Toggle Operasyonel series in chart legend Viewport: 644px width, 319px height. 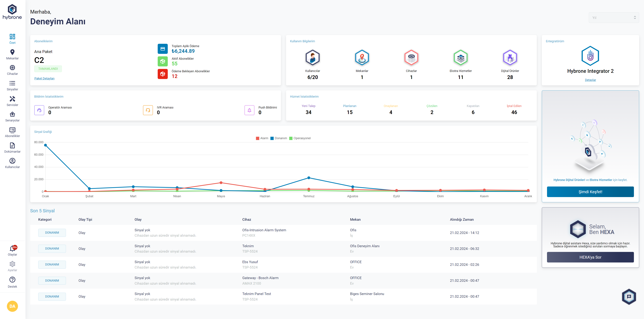pos(300,138)
